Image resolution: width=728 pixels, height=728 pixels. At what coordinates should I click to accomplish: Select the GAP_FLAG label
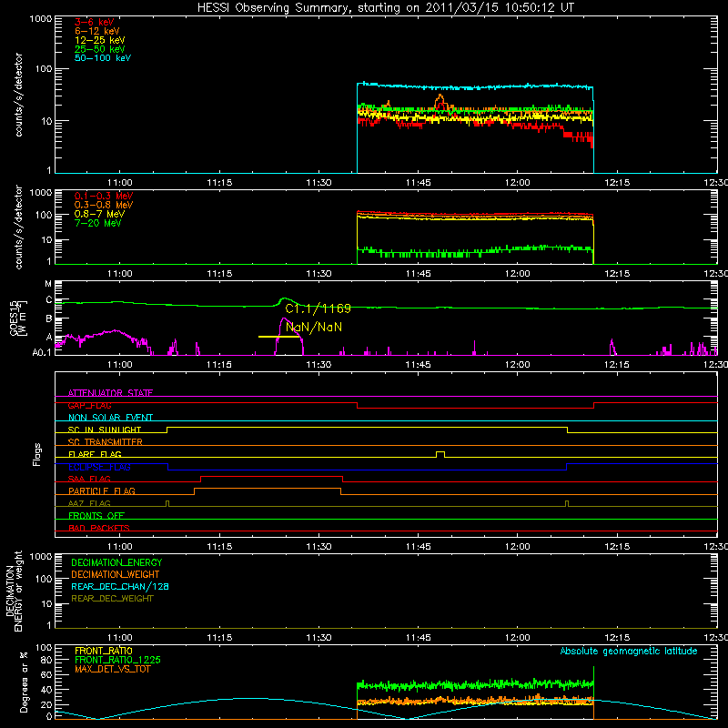[89, 405]
